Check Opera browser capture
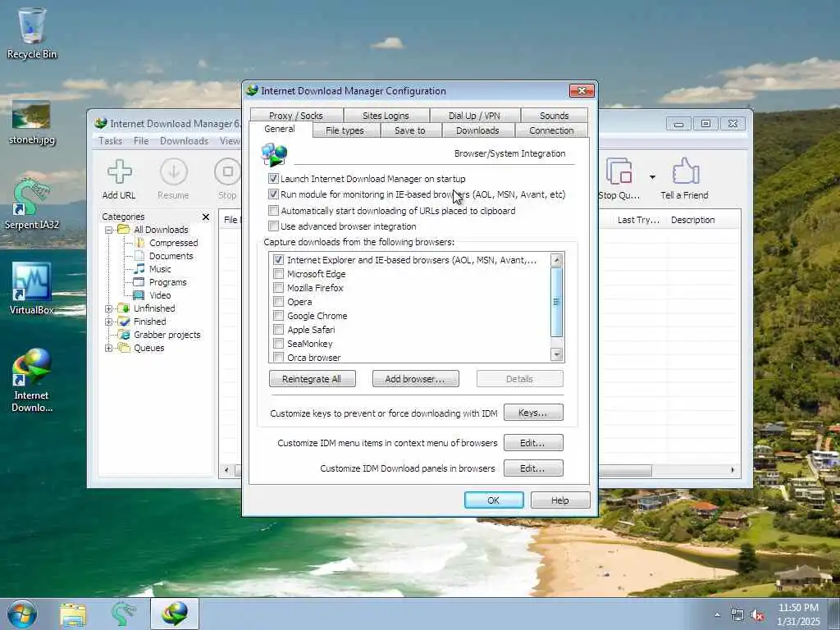 [278, 302]
